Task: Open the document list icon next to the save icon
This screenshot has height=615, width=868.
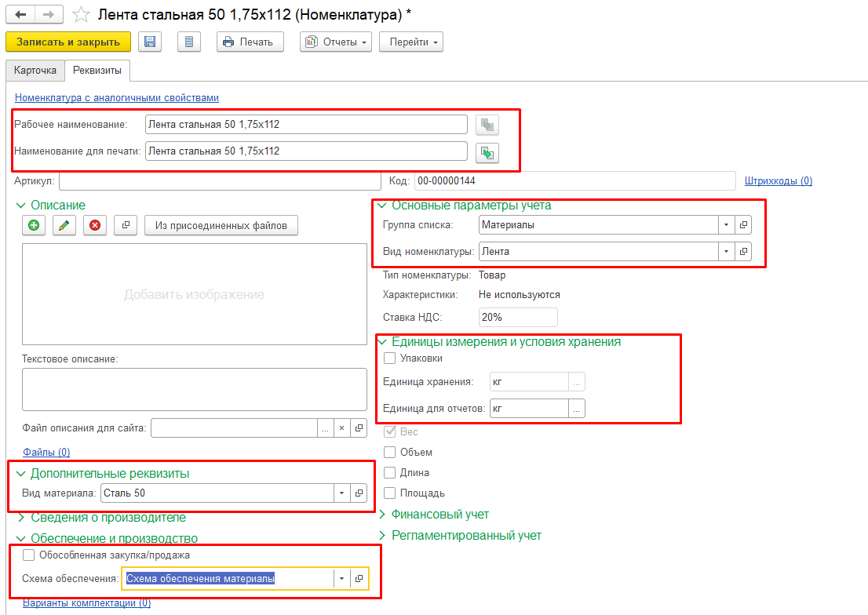Action: point(189,42)
